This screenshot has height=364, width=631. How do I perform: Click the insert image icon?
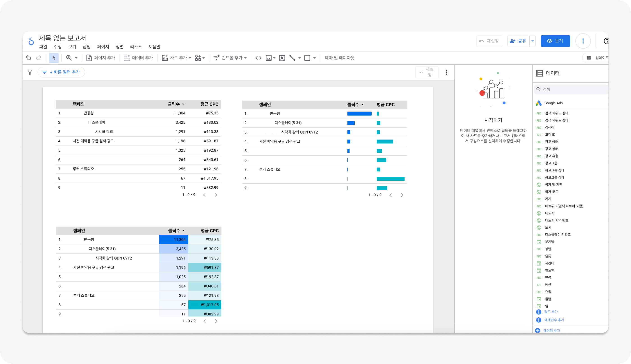coord(269,58)
